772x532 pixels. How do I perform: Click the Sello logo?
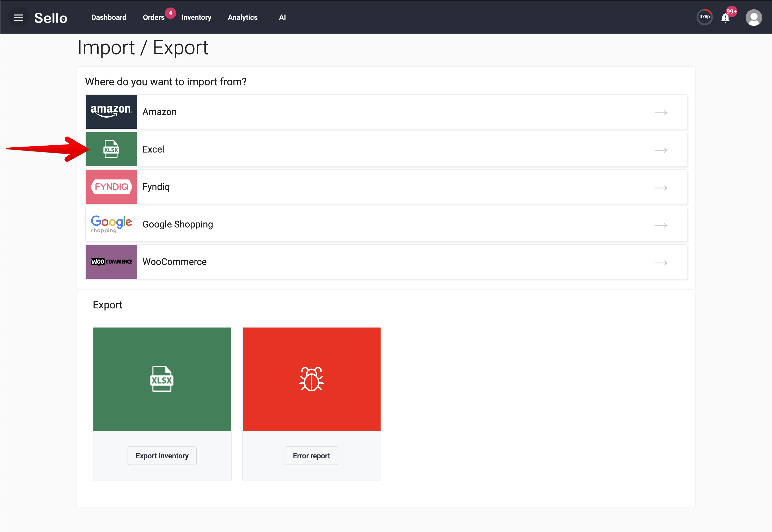click(x=51, y=18)
